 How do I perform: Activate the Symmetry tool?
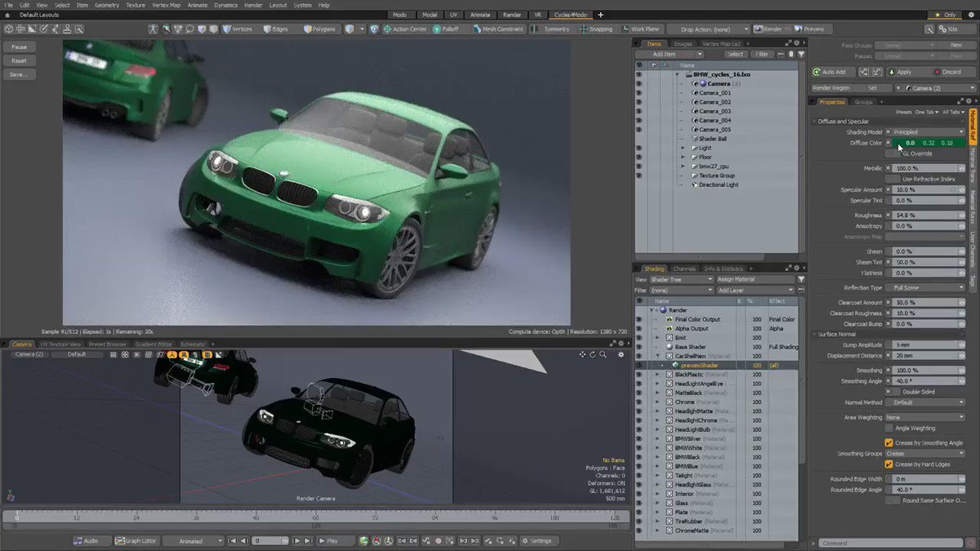pyautogui.click(x=558, y=29)
